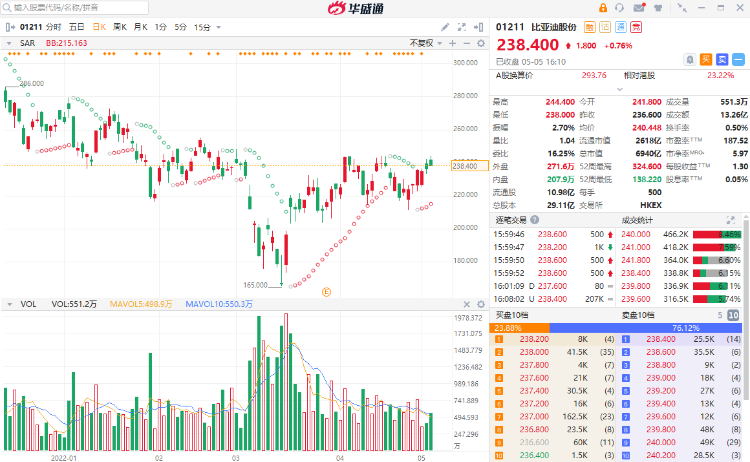Click the red fourth tag badge beside 通

coord(636,27)
